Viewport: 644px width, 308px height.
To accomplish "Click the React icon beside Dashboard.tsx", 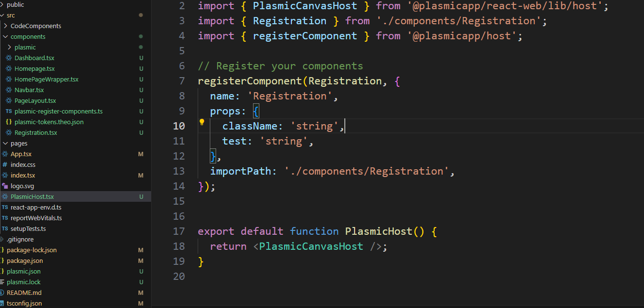I will coord(9,58).
